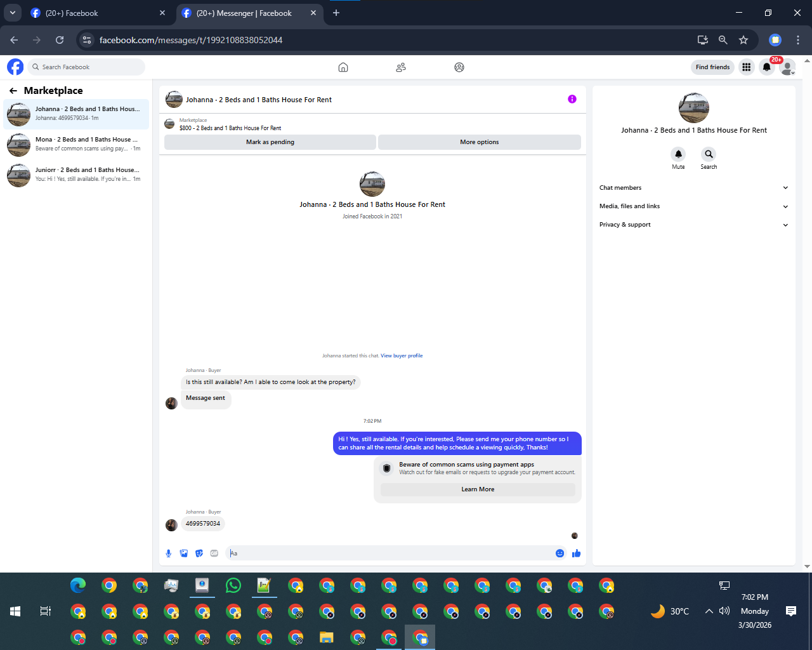Open Windows notification center icon

[x=791, y=611]
